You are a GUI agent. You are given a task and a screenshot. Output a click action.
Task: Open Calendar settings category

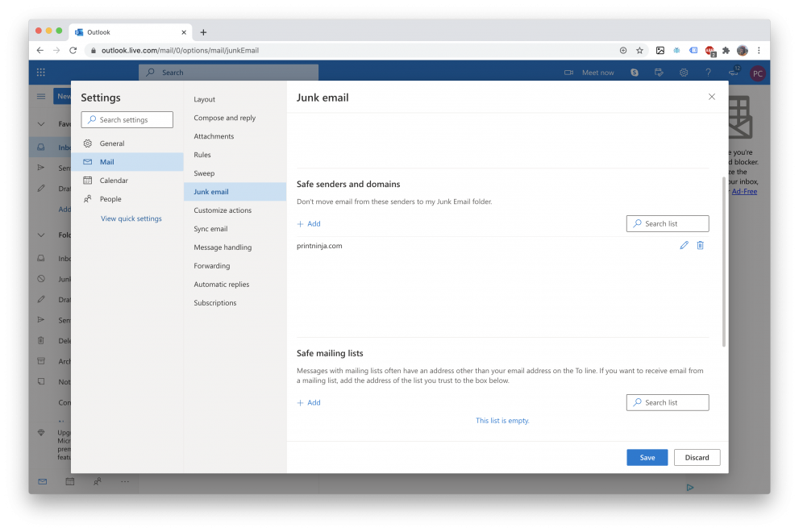coord(127,181)
